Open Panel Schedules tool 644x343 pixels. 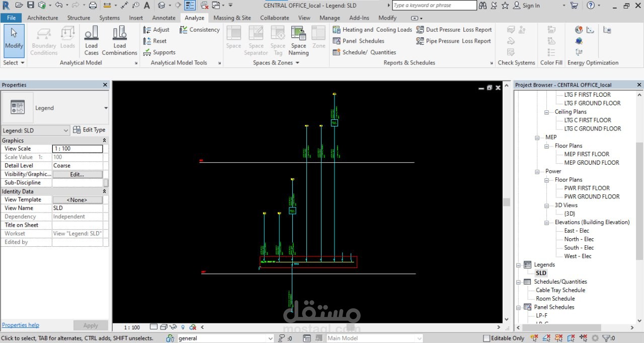pos(359,41)
